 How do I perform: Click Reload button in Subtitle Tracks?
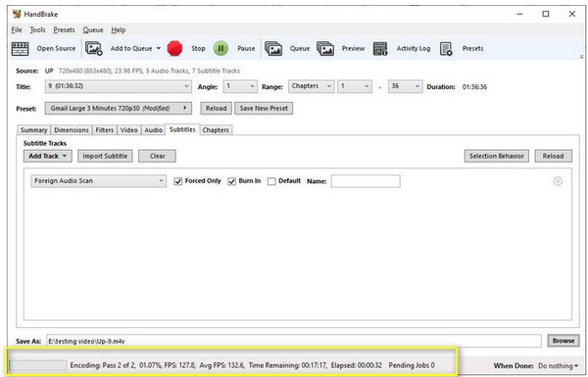tap(553, 157)
